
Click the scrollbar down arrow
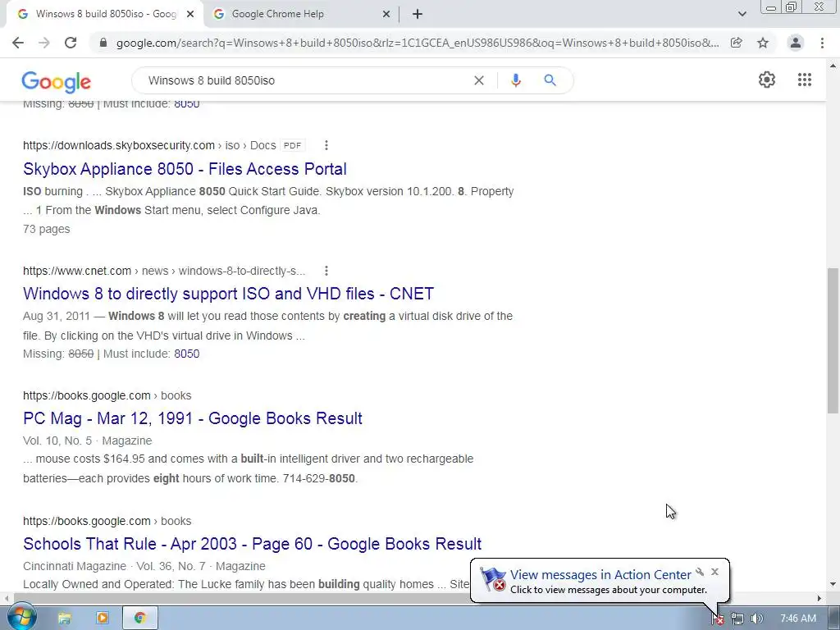833,584
